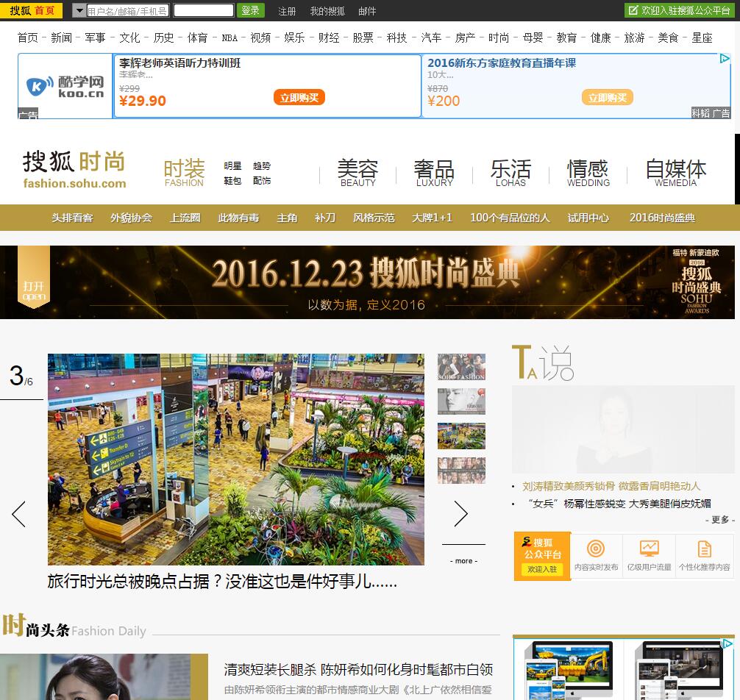Open the 乐活 LOHAS section
740x700 pixels.
tap(510, 173)
